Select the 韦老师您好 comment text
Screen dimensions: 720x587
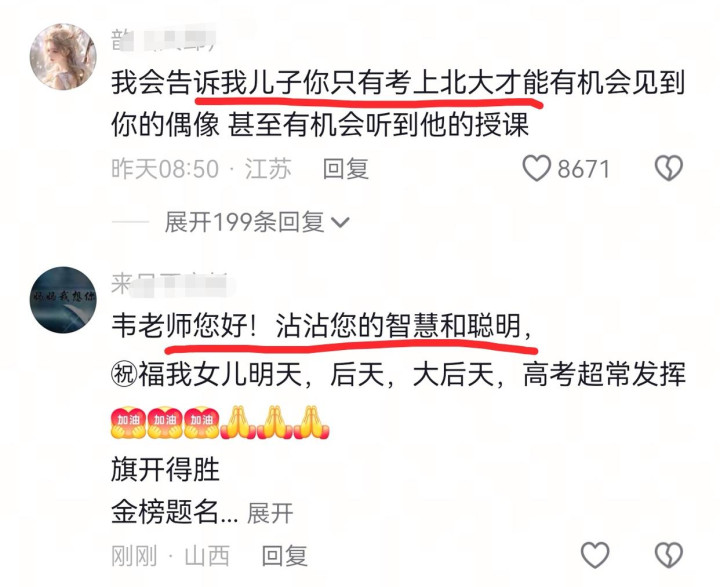(398, 418)
